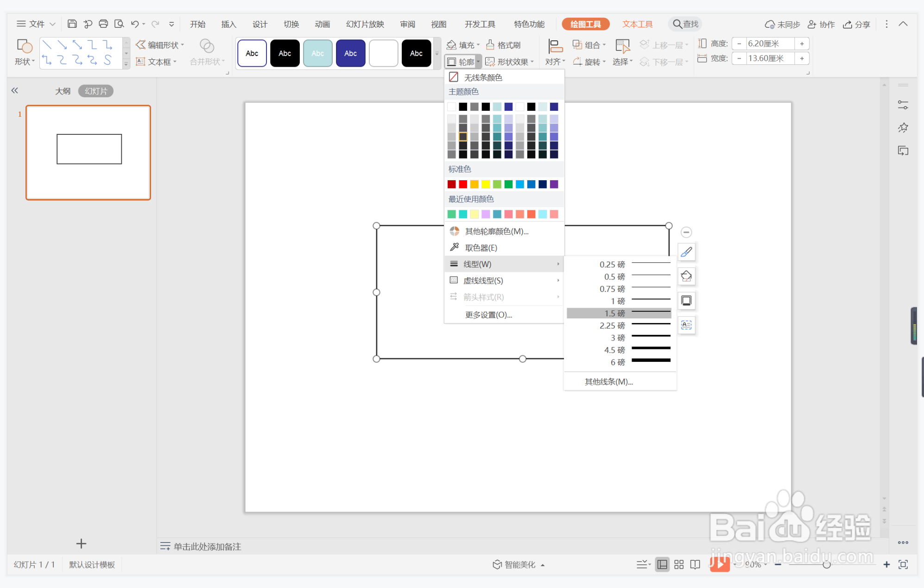
Task: Open the 插入 Insert ribbon tab
Action: [x=228, y=24]
